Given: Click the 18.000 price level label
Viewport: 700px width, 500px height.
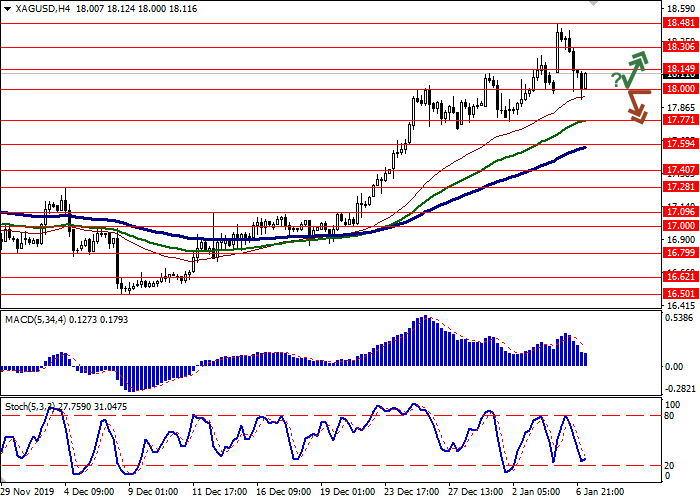Looking at the screenshot, I should click(x=679, y=89).
